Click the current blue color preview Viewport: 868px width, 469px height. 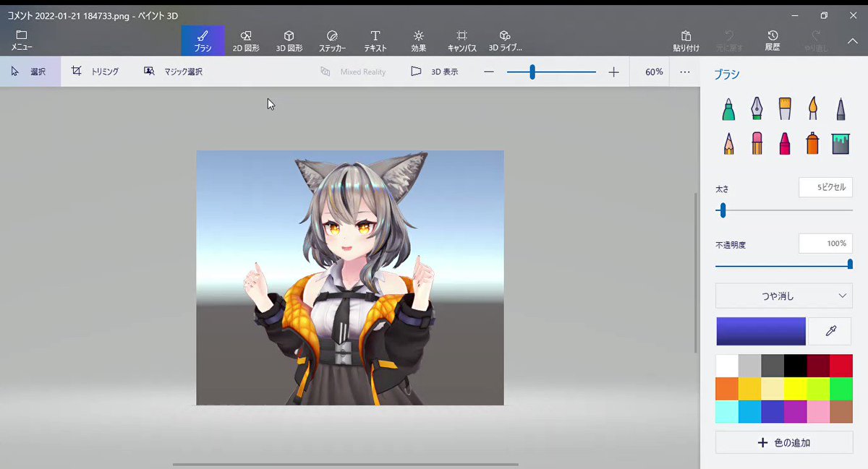761,331
